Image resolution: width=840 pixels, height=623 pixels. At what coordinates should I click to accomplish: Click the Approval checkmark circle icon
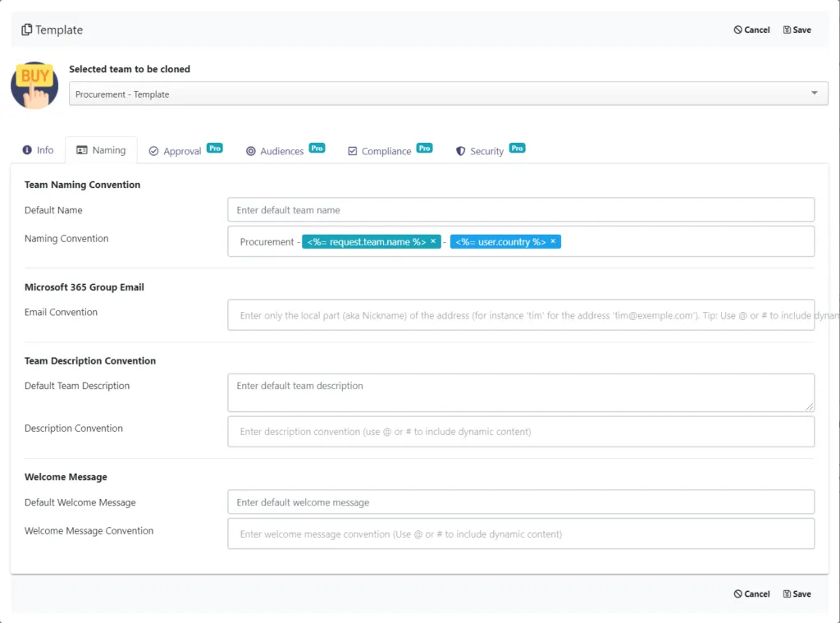(x=153, y=151)
